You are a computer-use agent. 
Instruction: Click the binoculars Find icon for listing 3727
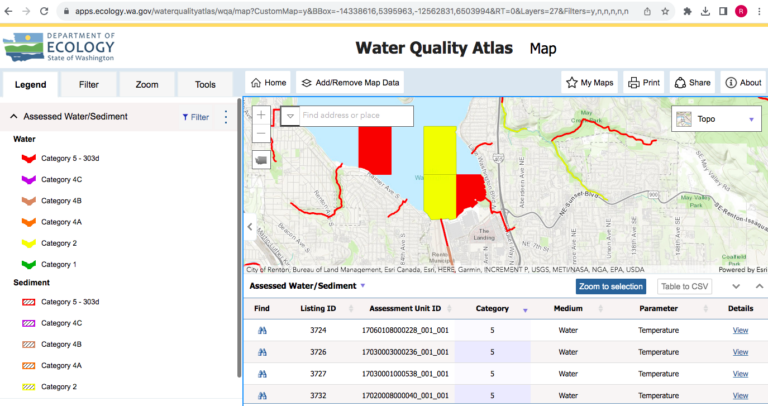click(262, 374)
